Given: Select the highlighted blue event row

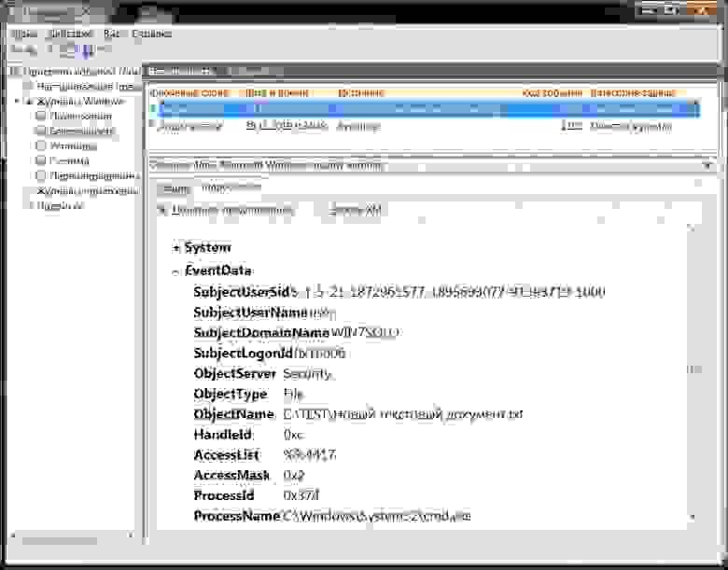Looking at the screenshot, I should (425, 108).
